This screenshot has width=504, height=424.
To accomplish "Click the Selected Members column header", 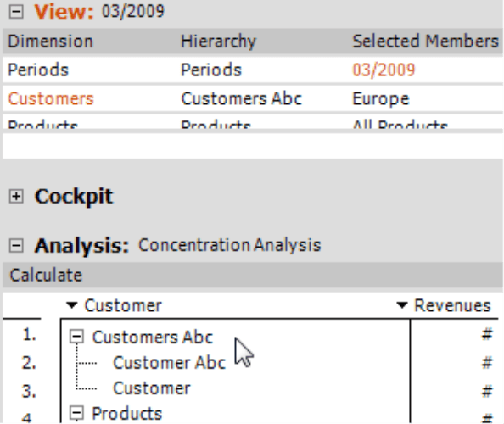I will tap(426, 42).
